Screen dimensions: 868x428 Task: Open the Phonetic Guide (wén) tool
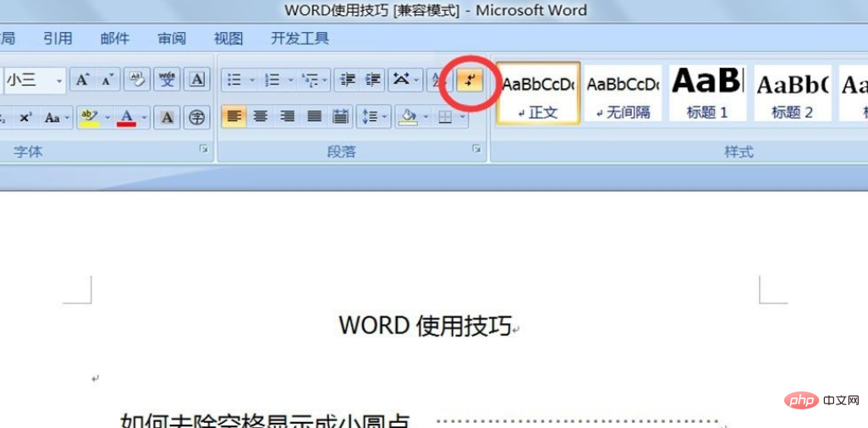click(x=166, y=80)
